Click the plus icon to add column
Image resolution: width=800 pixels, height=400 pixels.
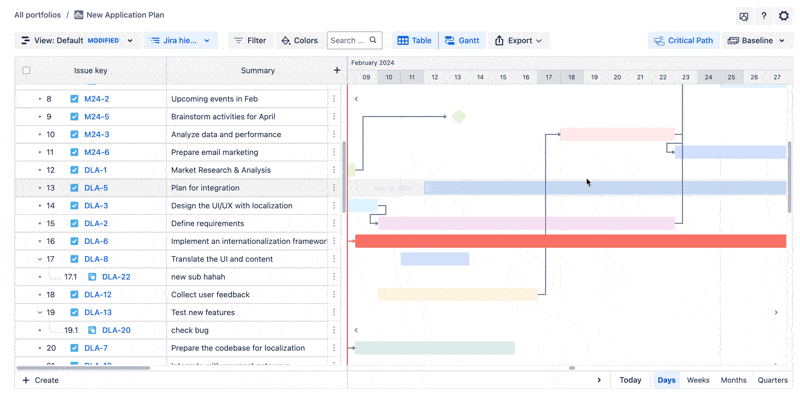click(x=337, y=70)
